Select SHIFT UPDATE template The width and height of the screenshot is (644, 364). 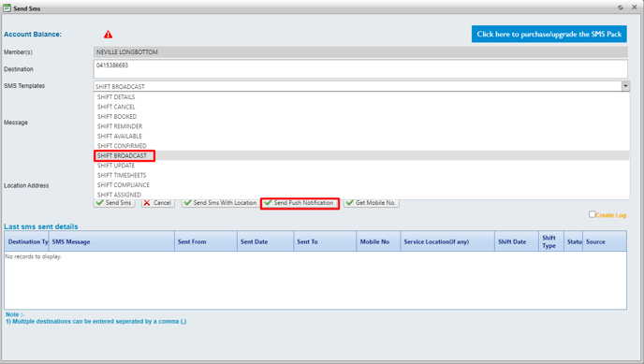361,166
